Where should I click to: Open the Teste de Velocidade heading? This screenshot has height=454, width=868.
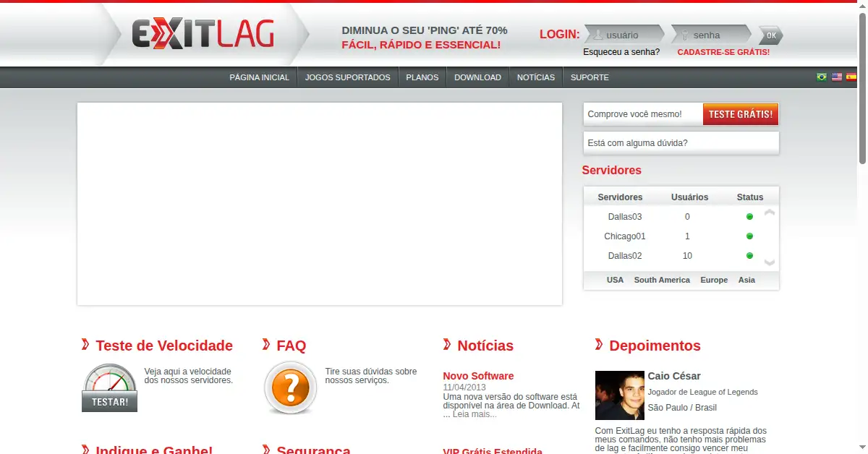[x=164, y=346]
